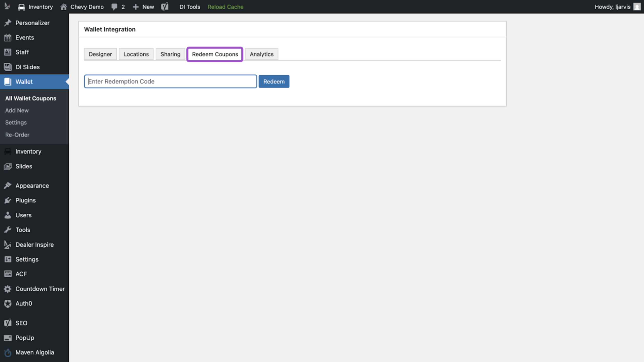The height and width of the screenshot is (362, 644).
Task: Click the Chevy Demo home icon
Action: [64, 7]
